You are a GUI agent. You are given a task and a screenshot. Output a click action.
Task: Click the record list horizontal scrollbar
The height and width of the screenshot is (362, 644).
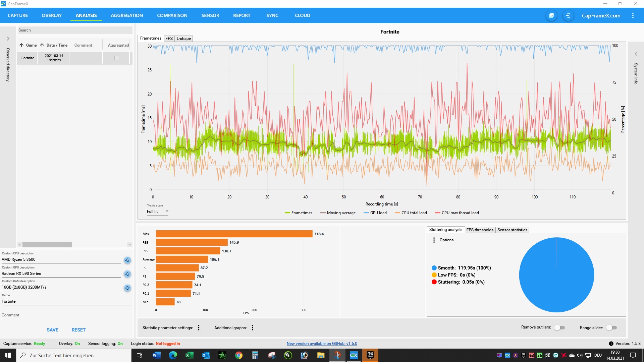click(x=47, y=245)
